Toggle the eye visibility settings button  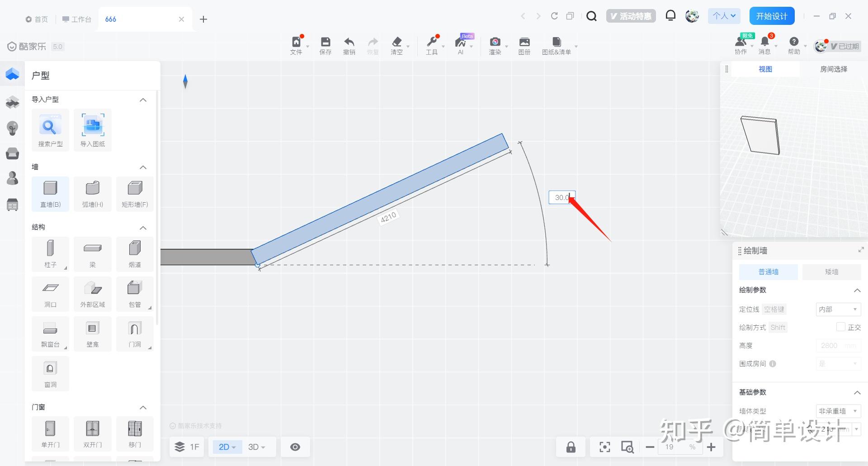(295, 447)
